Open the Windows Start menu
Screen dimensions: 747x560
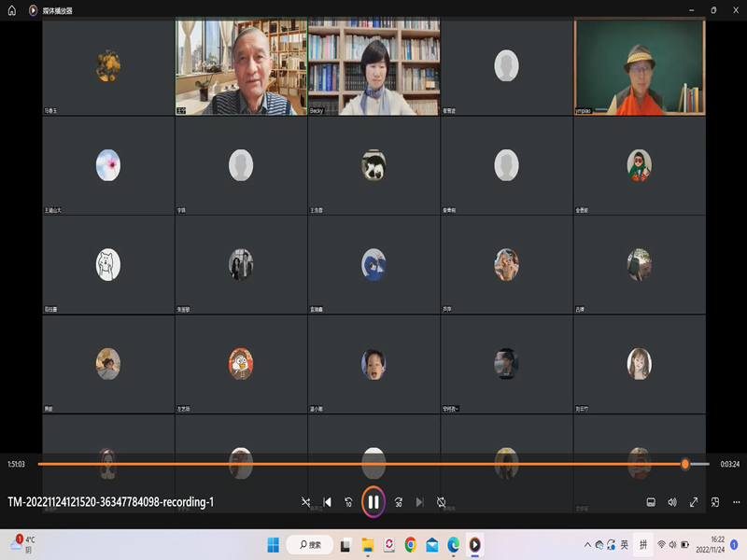[x=274, y=544]
